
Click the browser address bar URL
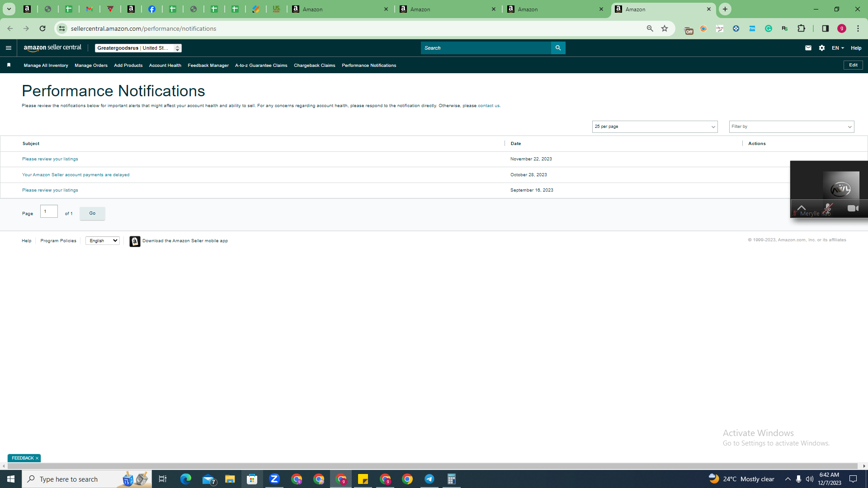[143, 28]
